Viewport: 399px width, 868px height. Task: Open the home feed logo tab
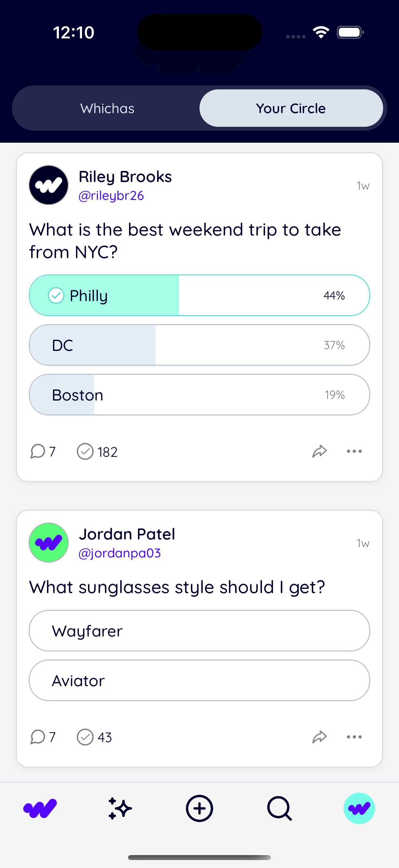(x=40, y=808)
